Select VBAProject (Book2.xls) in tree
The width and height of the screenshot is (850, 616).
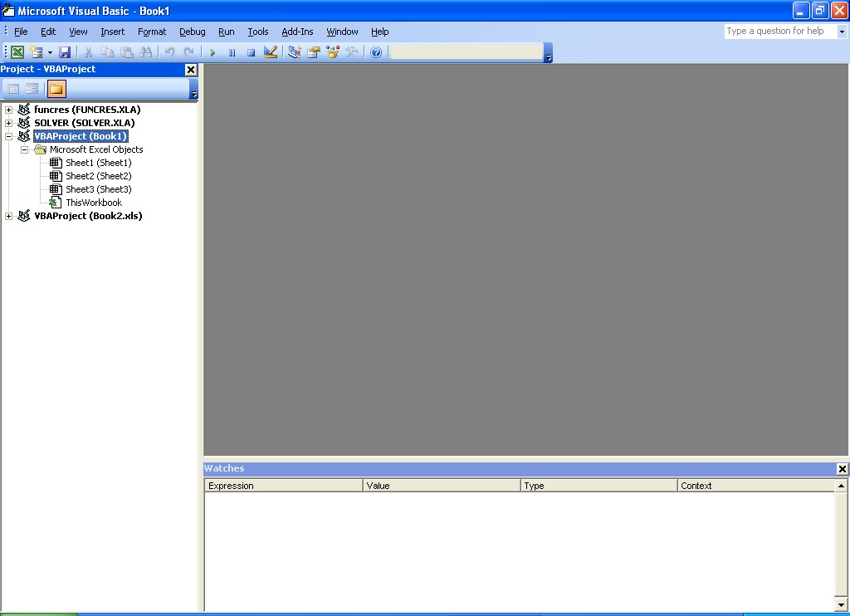(88, 216)
